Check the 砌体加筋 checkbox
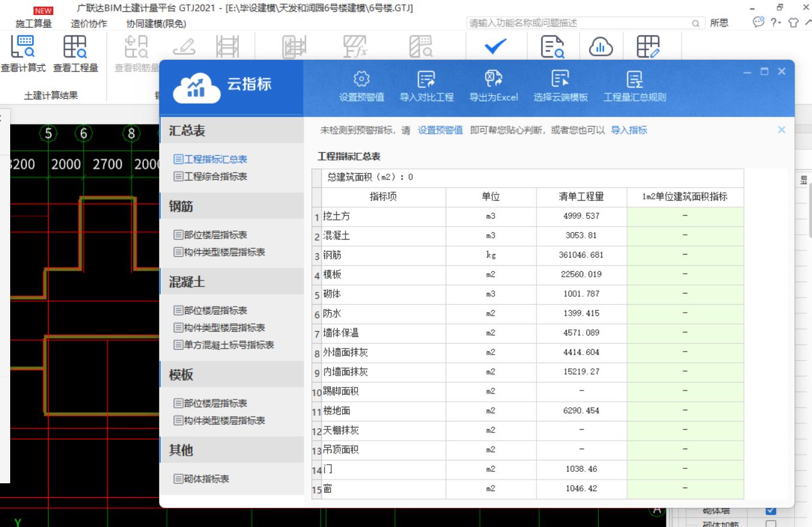This screenshot has width=812, height=527. coord(771,525)
